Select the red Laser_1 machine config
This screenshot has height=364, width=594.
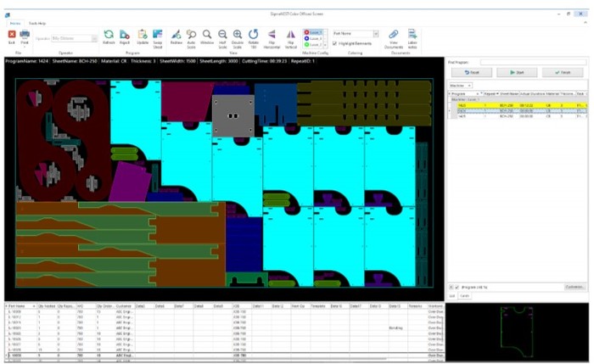pyautogui.click(x=313, y=32)
